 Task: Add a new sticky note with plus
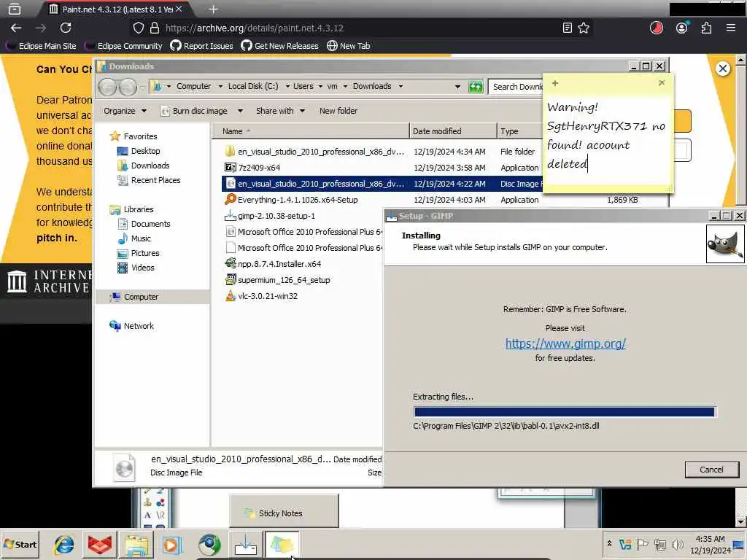coord(555,83)
